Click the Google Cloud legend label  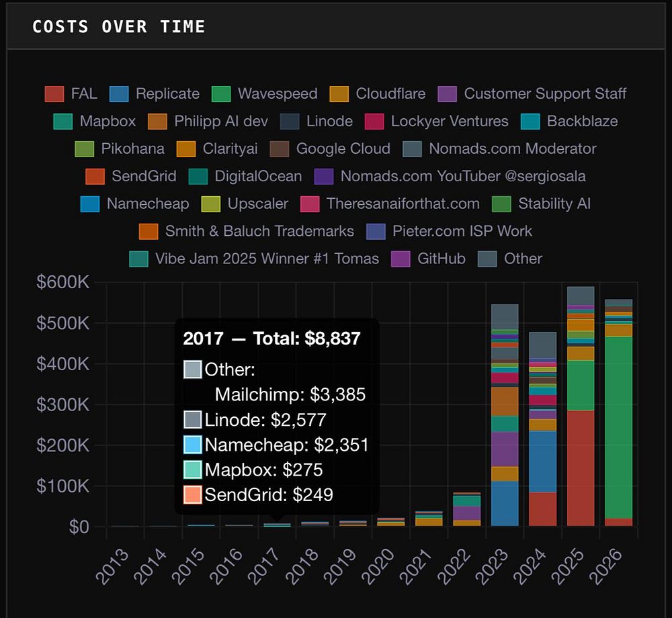343,148
